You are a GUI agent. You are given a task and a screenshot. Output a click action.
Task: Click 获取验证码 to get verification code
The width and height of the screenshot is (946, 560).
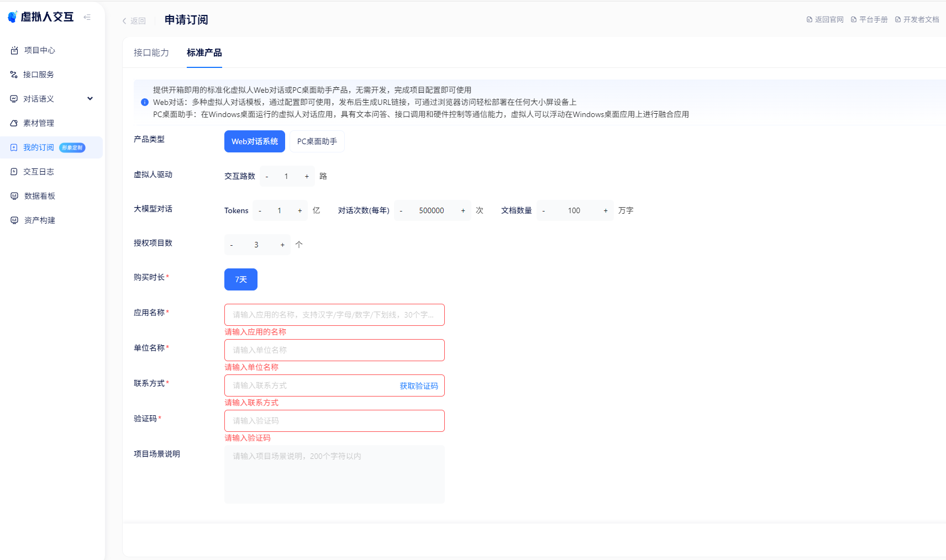418,386
